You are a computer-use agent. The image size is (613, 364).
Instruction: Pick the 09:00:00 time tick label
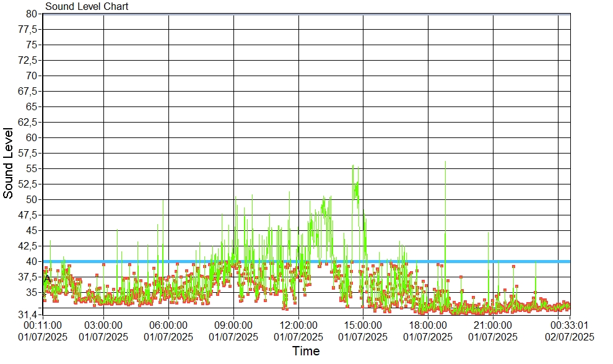[233, 324]
